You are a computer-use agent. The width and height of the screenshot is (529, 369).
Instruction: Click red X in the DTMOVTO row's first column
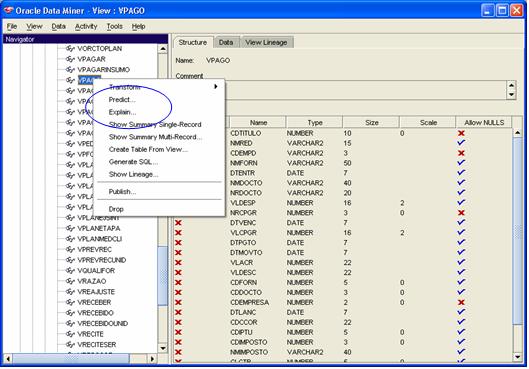tap(178, 253)
